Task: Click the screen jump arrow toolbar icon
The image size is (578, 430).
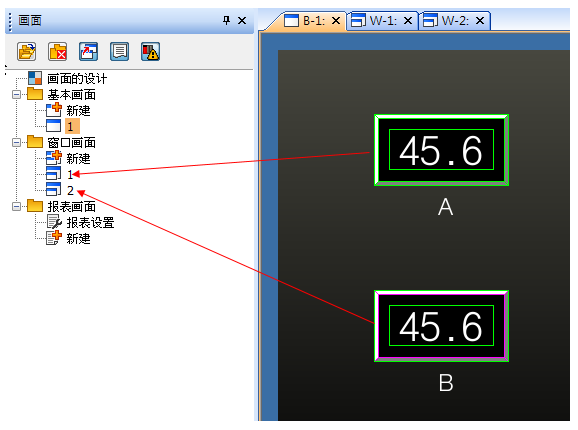Action: [x=88, y=51]
